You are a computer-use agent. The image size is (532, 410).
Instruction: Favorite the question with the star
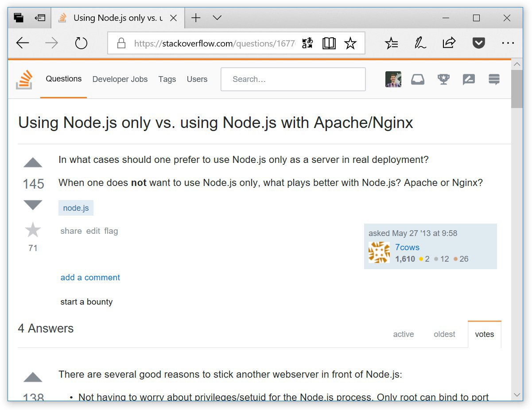coord(33,230)
